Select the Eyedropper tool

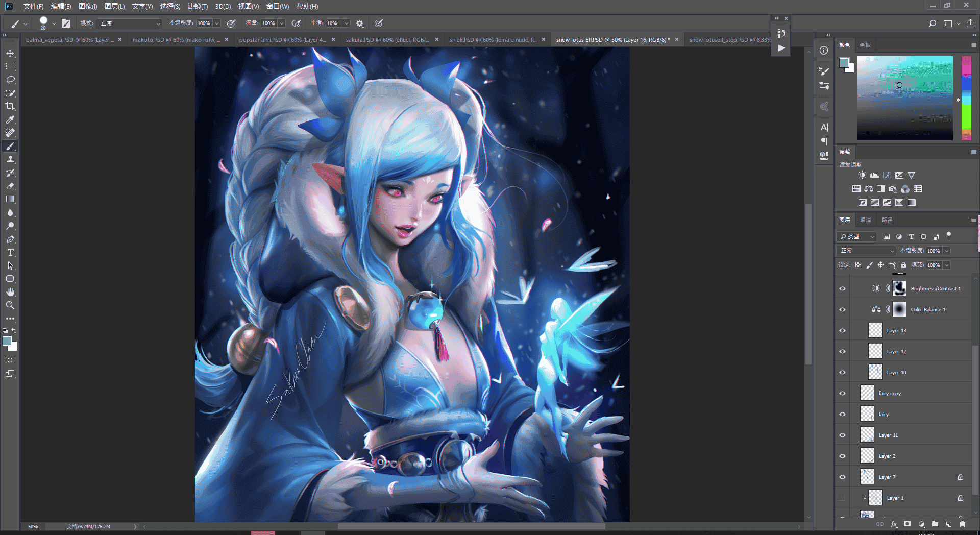pos(10,119)
